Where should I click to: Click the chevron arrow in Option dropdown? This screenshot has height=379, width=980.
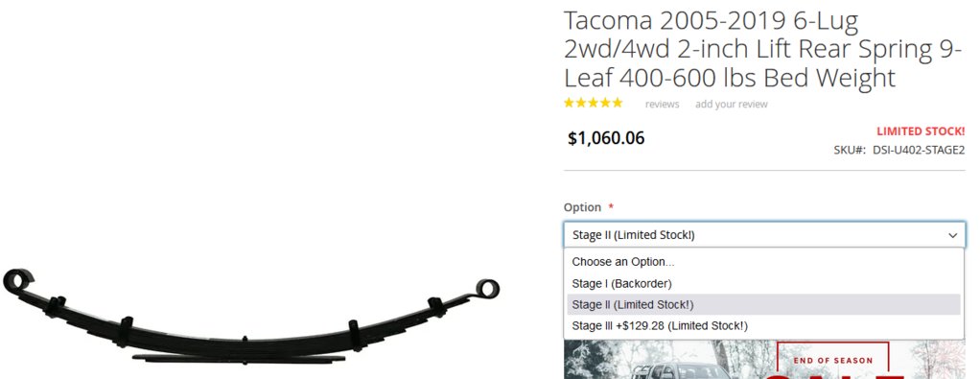pos(952,236)
